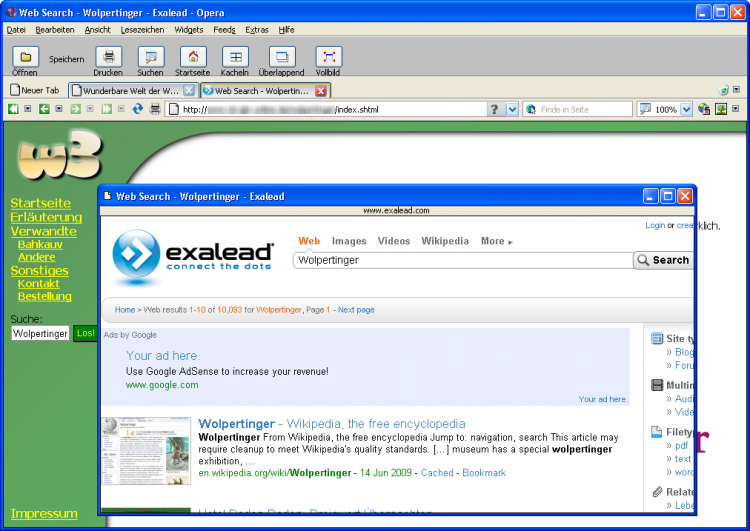Click the Exalead search input field
Screen dimensions: 750x531
click(x=462, y=260)
